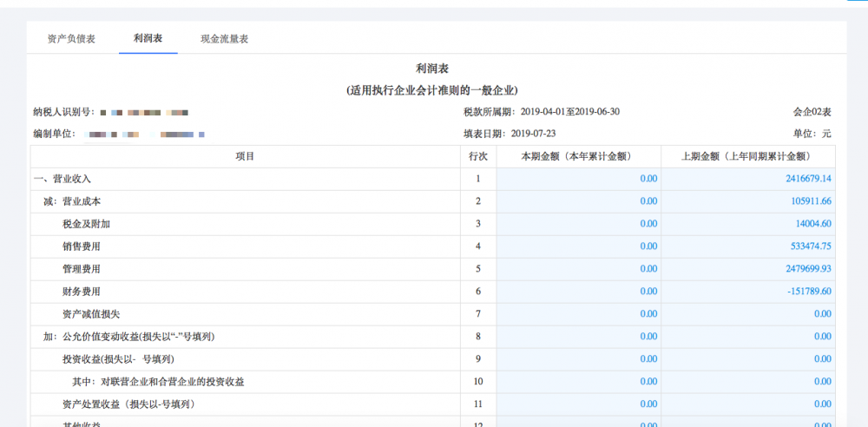Select the 利润表 tab
Viewport: 868px width, 427px height.
148,39
